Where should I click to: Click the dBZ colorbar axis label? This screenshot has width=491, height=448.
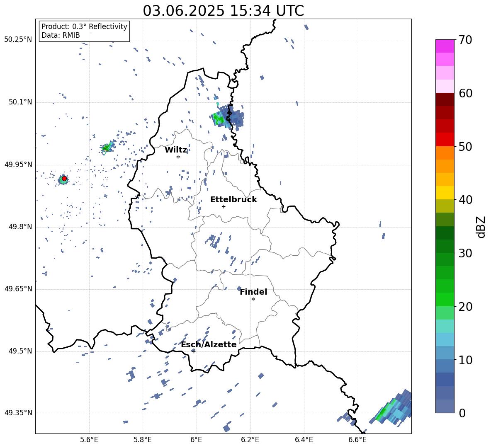(481, 227)
